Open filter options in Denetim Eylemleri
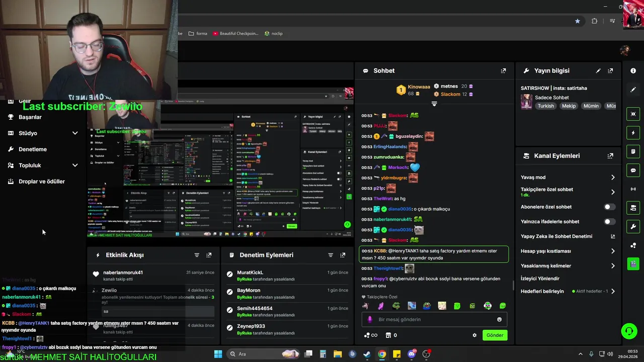The image size is (644, 362). point(331,255)
